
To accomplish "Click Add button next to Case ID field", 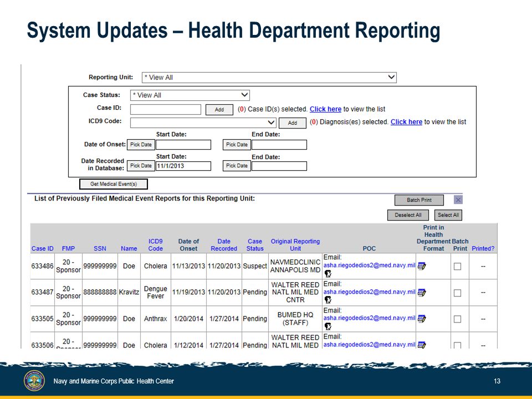I will (219, 110).
